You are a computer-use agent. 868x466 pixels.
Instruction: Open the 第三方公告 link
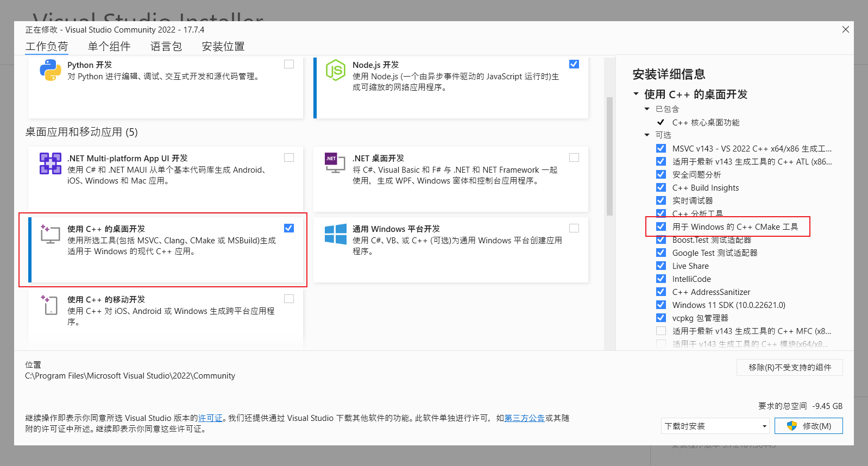pyautogui.click(x=525, y=418)
